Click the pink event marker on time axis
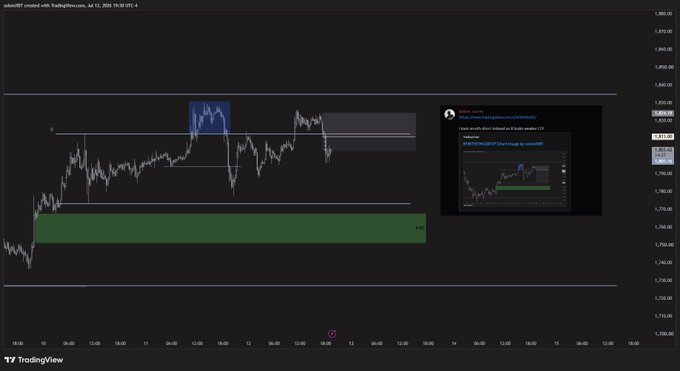 (x=332, y=333)
